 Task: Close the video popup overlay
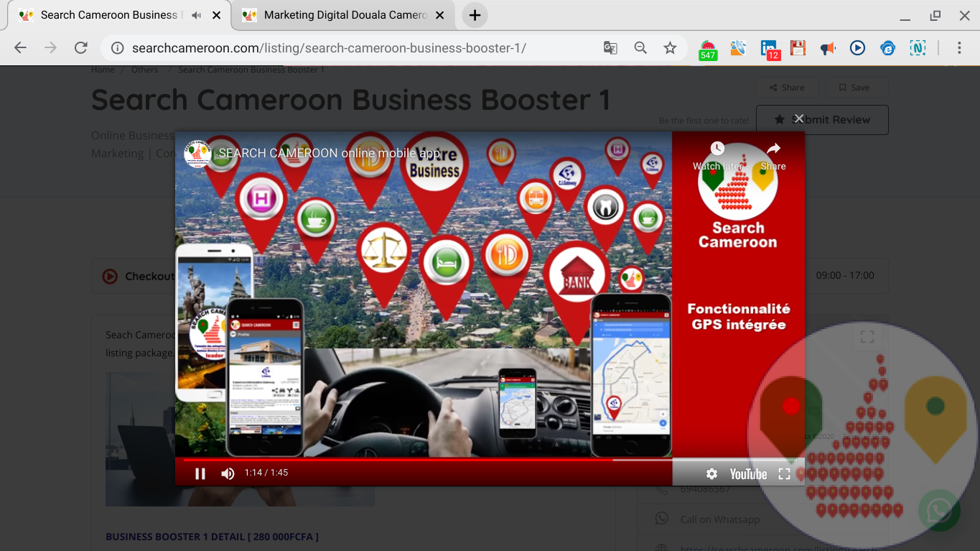pos(798,119)
